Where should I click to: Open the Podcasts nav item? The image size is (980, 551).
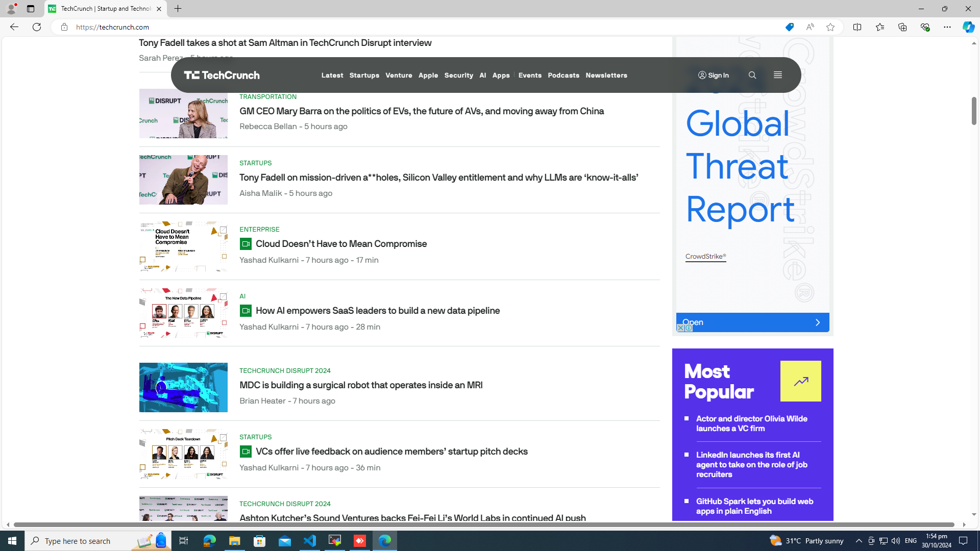point(563,76)
